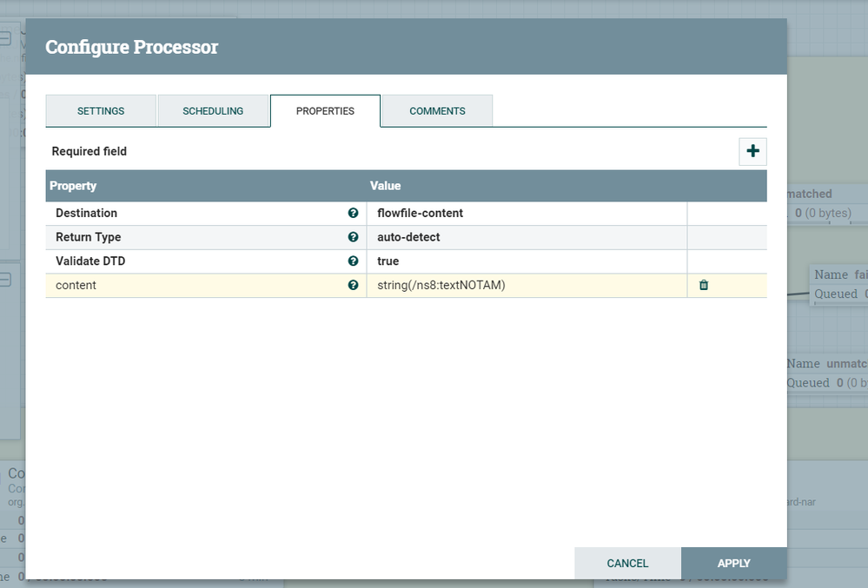Select the Return Type property name
Image resolution: width=868 pixels, height=588 pixels.
[x=88, y=237]
